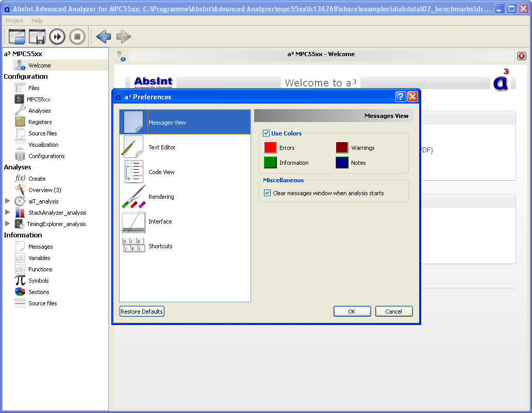Open the Code View preferences page

point(185,172)
